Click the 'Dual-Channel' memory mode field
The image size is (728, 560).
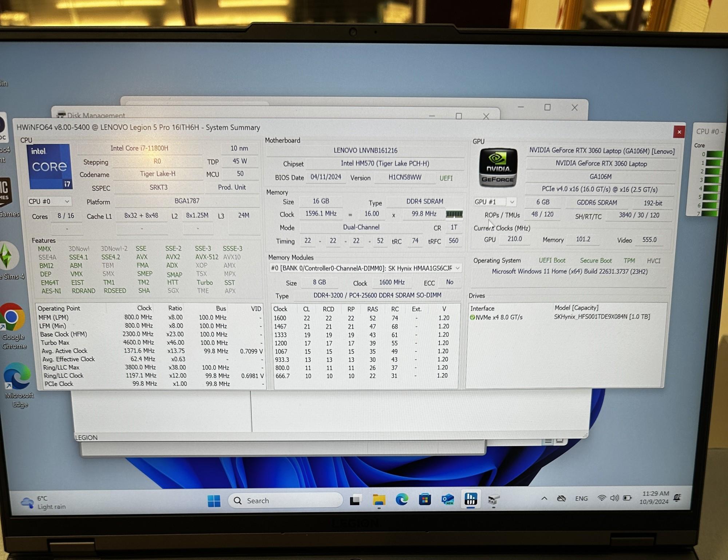361,227
